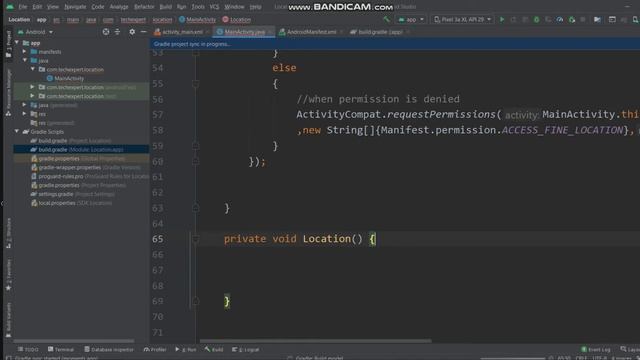The image size is (640, 360).
Task: Click the green Run app play button
Action: (502, 20)
